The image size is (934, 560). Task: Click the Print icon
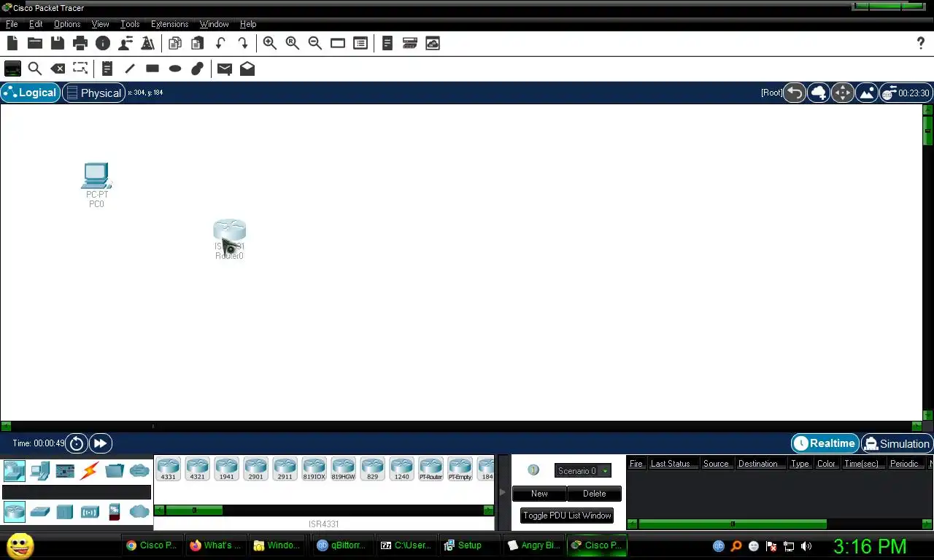(x=80, y=43)
